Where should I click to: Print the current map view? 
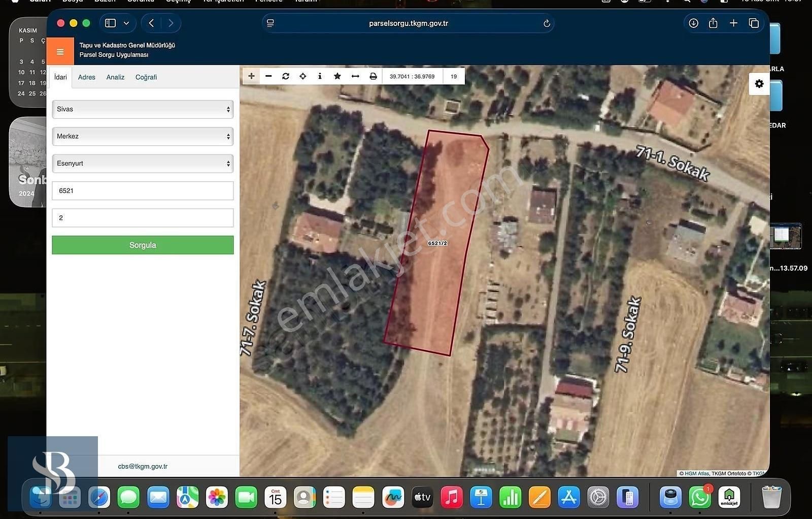(x=373, y=76)
